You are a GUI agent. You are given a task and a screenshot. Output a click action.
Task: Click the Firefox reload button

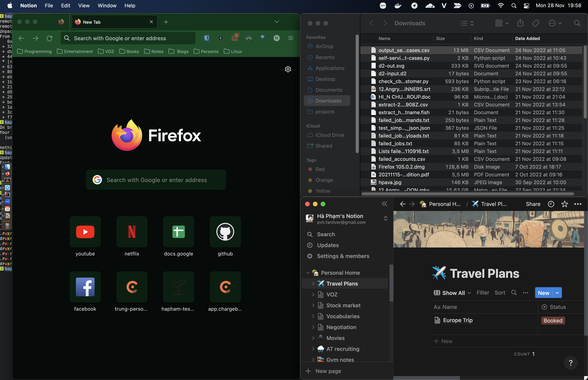49,38
